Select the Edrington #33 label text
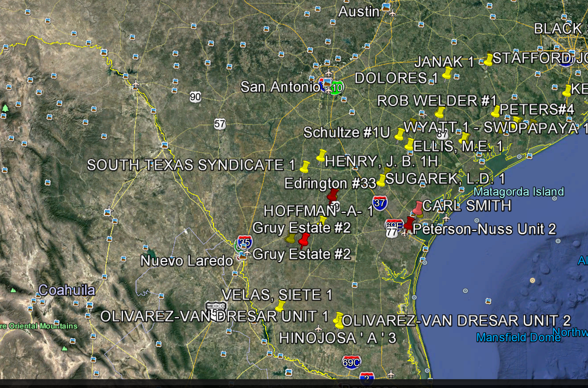588x388 pixels. pos(330,184)
